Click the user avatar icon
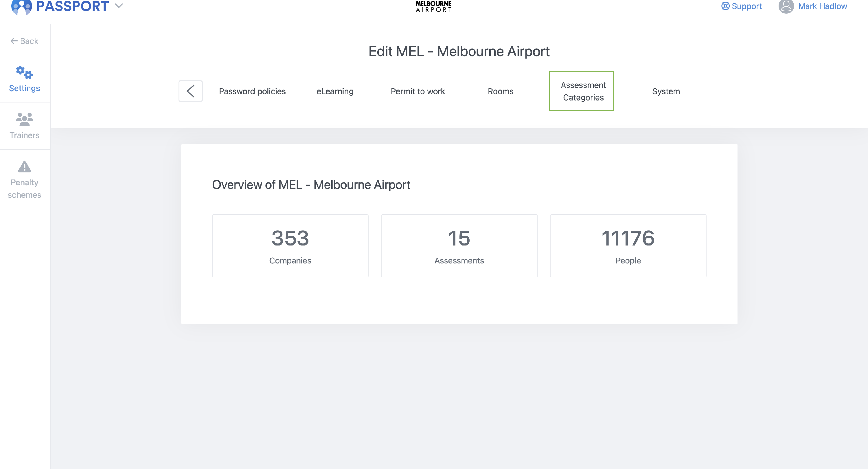 [x=786, y=6]
